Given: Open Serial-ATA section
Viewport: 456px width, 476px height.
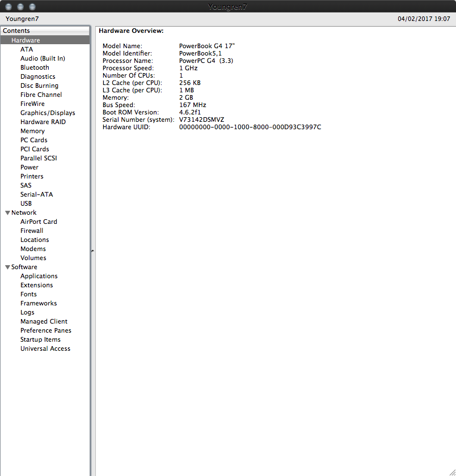Looking at the screenshot, I should [36, 194].
